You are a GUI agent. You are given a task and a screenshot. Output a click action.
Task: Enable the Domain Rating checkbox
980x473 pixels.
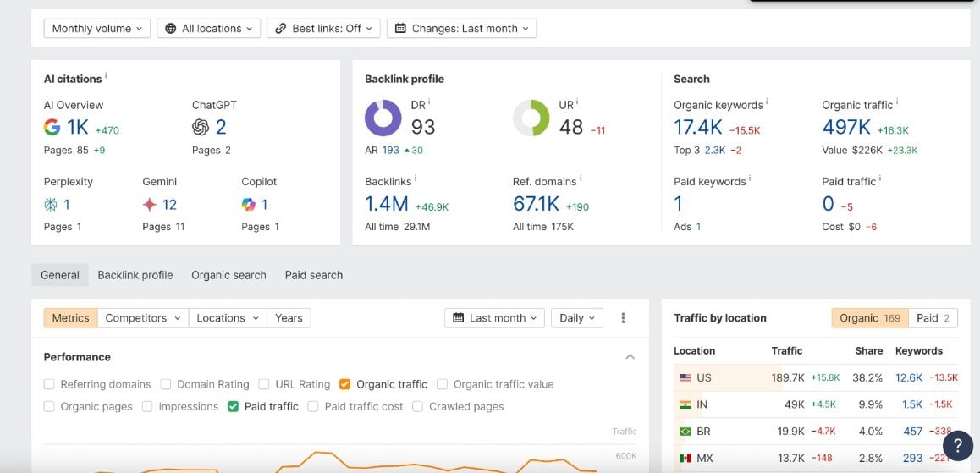tap(166, 384)
